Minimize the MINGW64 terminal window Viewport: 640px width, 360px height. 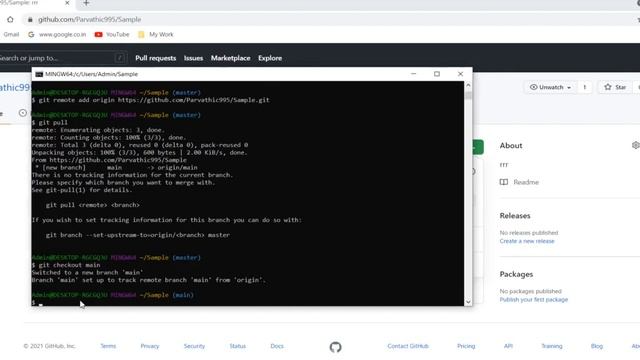[x=413, y=74]
